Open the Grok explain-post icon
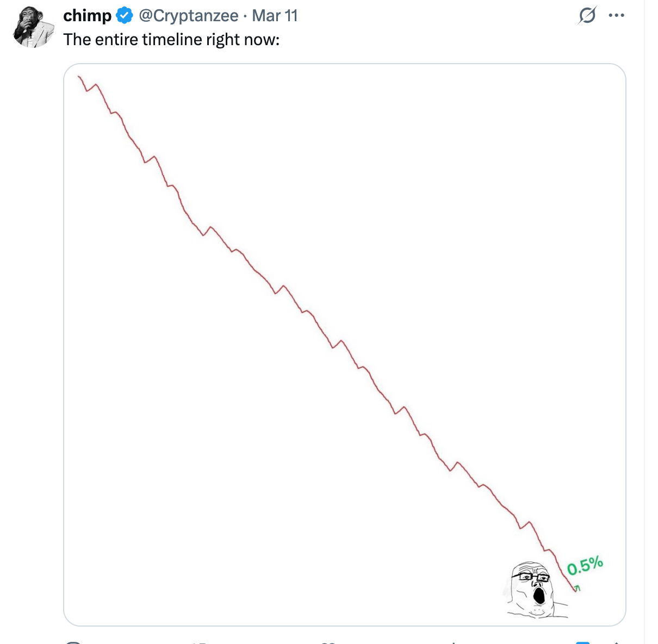 click(587, 16)
